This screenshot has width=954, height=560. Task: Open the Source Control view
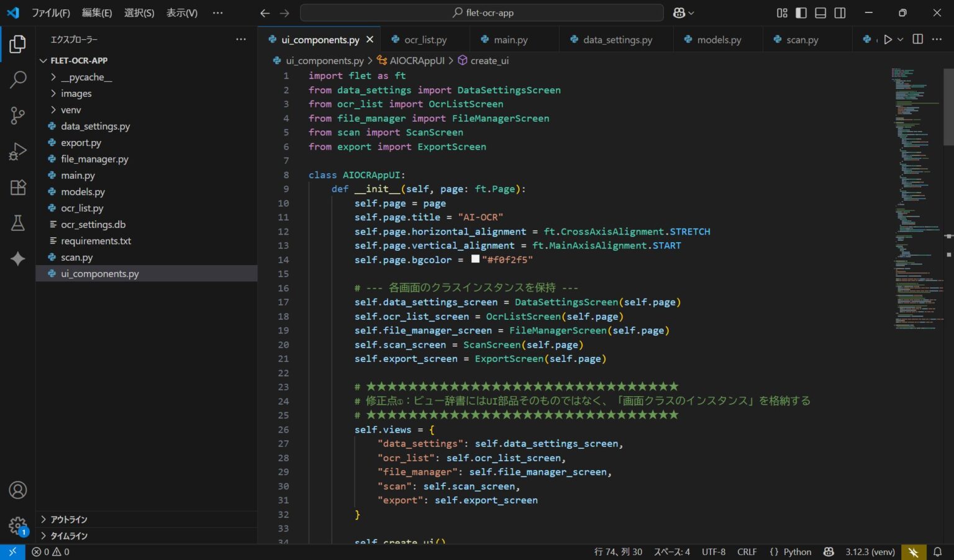click(17, 115)
